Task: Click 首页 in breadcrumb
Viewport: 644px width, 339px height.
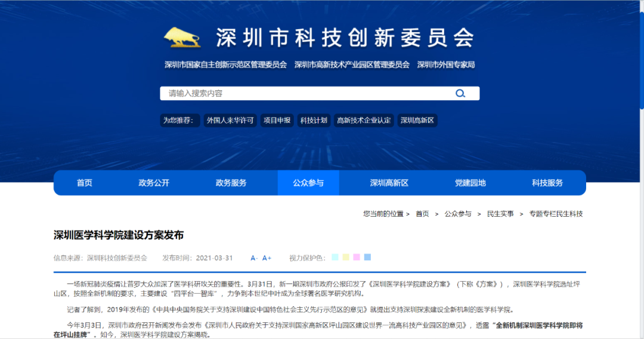Action: point(422,214)
